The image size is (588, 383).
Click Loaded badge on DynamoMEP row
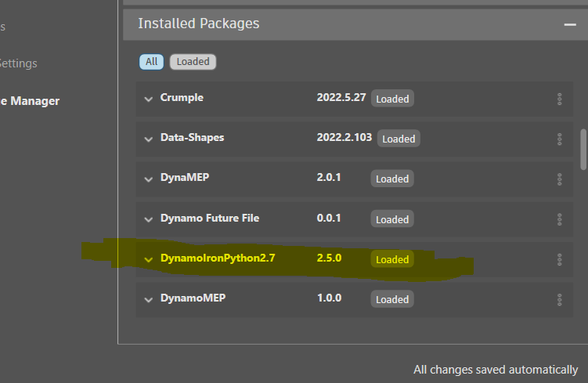tap(392, 299)
